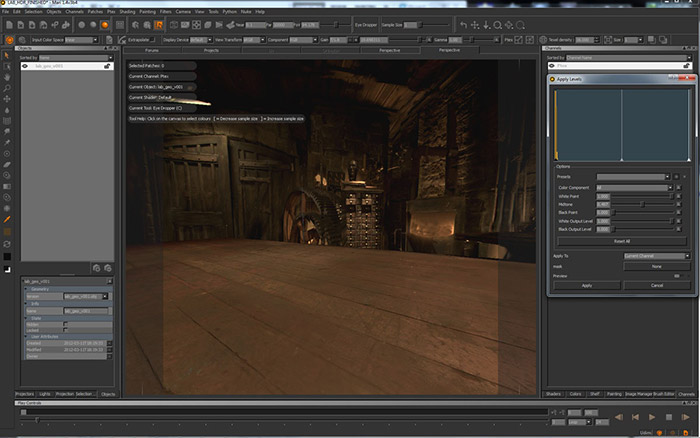
Task: Click the magnifier icon right of the down-arrow
Action: tap(497, 25)
